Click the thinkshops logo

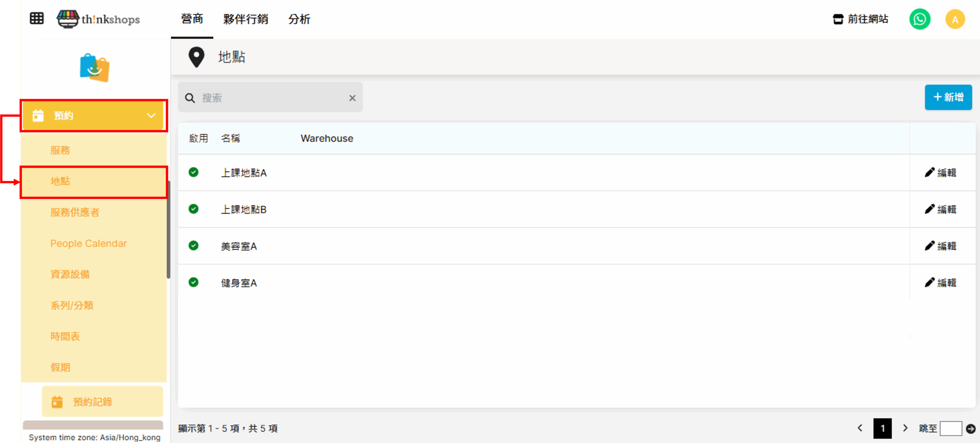point(99,19)
